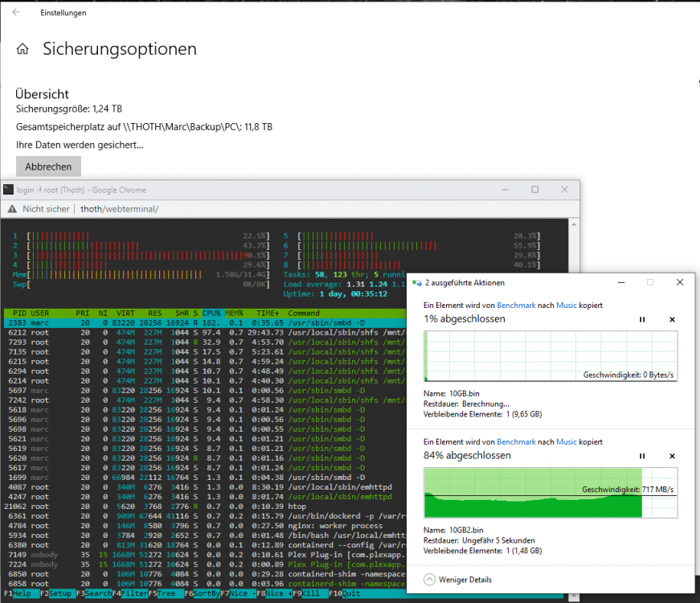Viewport: 700px width, 603px height.
Task: Click the thoth/webterminal address bar
Action: pos(120,209)
